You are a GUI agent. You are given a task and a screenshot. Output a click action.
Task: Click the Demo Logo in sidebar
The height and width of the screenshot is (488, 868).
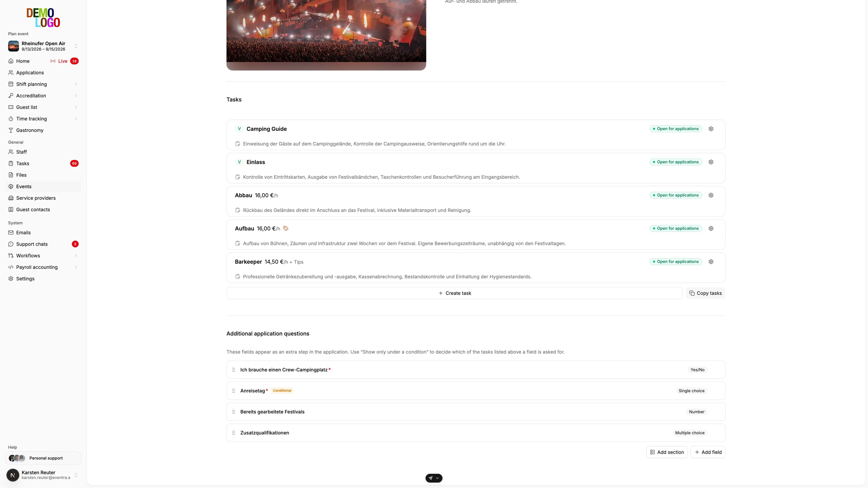pyautogui.click(x=43, y=18)
